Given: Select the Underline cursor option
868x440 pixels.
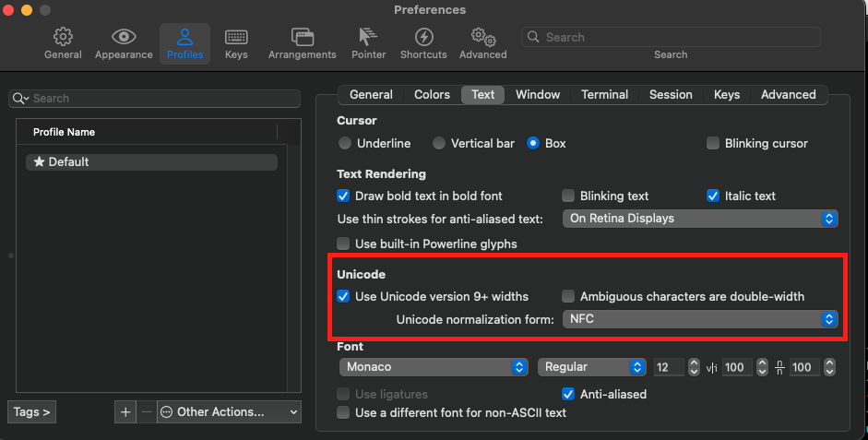Looking at the screenshot, I should (x=345, y=143).
